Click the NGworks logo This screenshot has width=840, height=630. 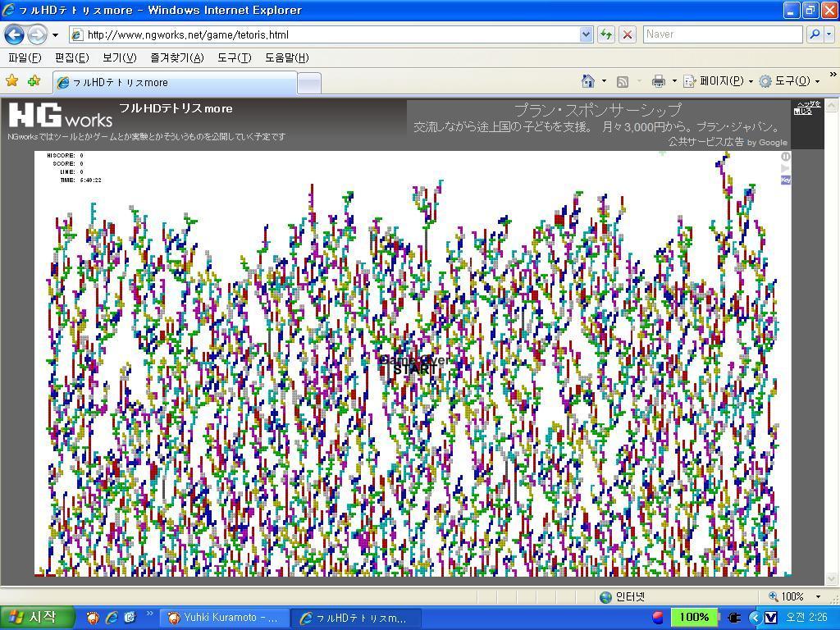61,115
